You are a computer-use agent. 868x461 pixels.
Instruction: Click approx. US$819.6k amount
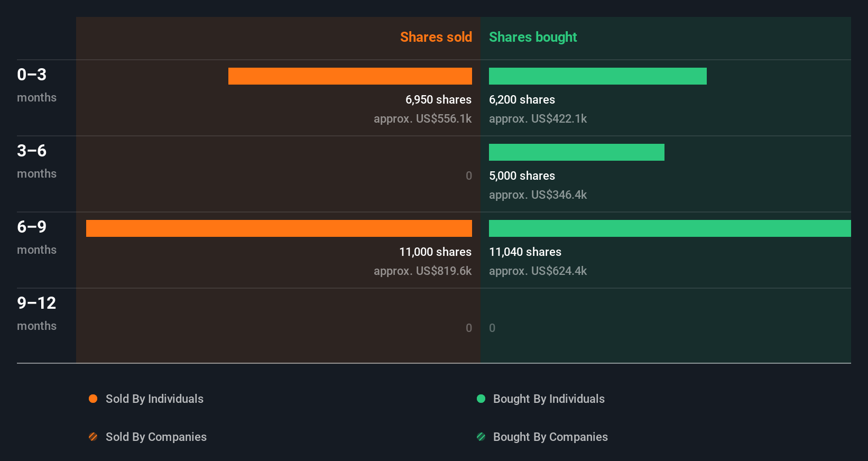pyautogui.click(x=422, y=271)
